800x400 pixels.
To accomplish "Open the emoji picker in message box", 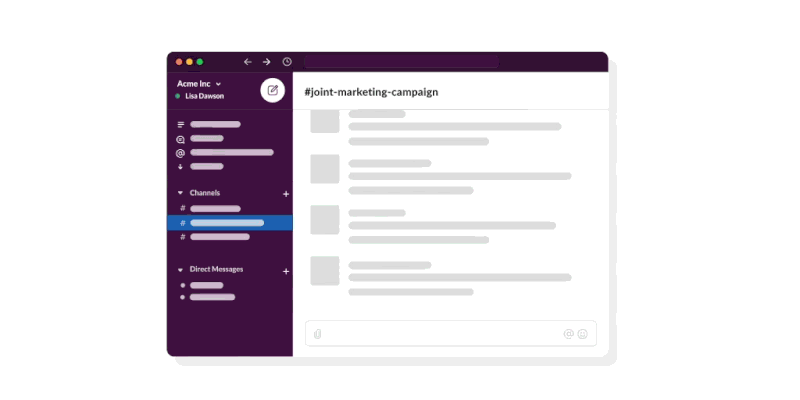I will coord(582,334).
